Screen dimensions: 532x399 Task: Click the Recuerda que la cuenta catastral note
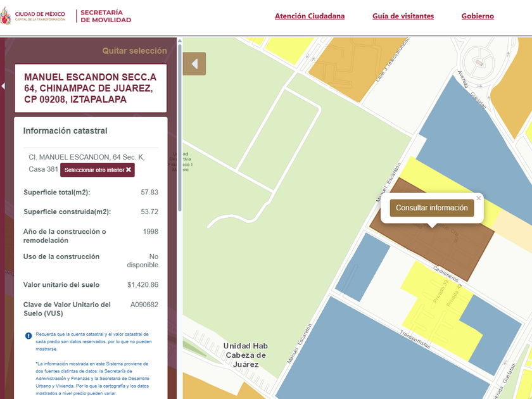pos(94,341)
